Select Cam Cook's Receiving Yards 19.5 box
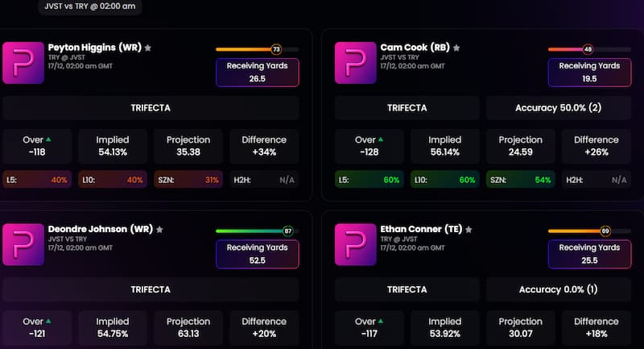This screenshot has height=349, width=644. [589, 73]
